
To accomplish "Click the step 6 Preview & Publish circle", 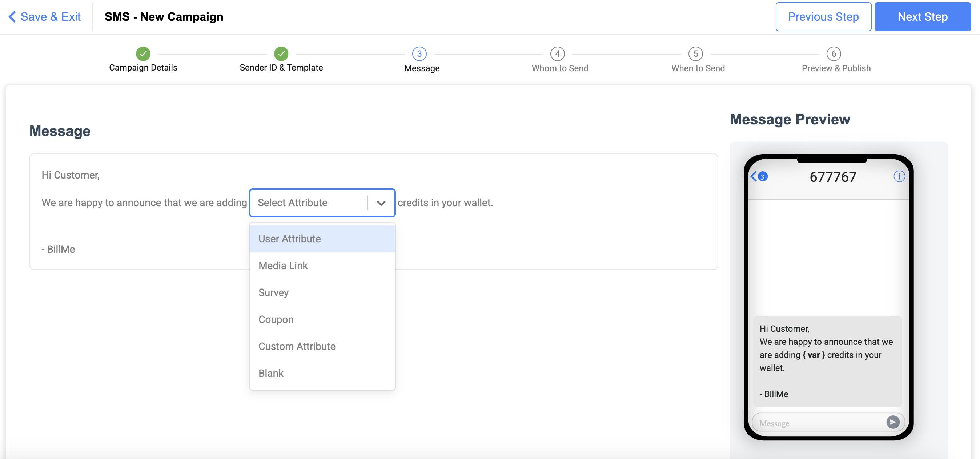I will click(x=834, y=54).
